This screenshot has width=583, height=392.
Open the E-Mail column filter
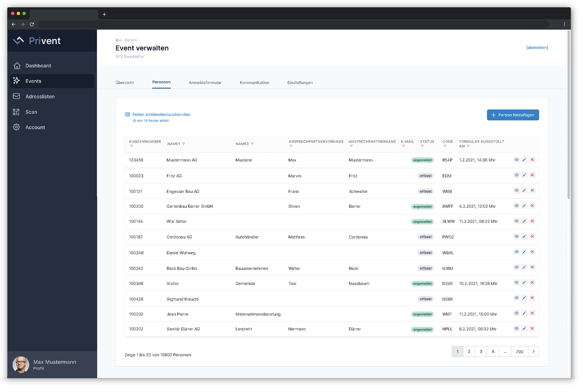coord(403,146)
